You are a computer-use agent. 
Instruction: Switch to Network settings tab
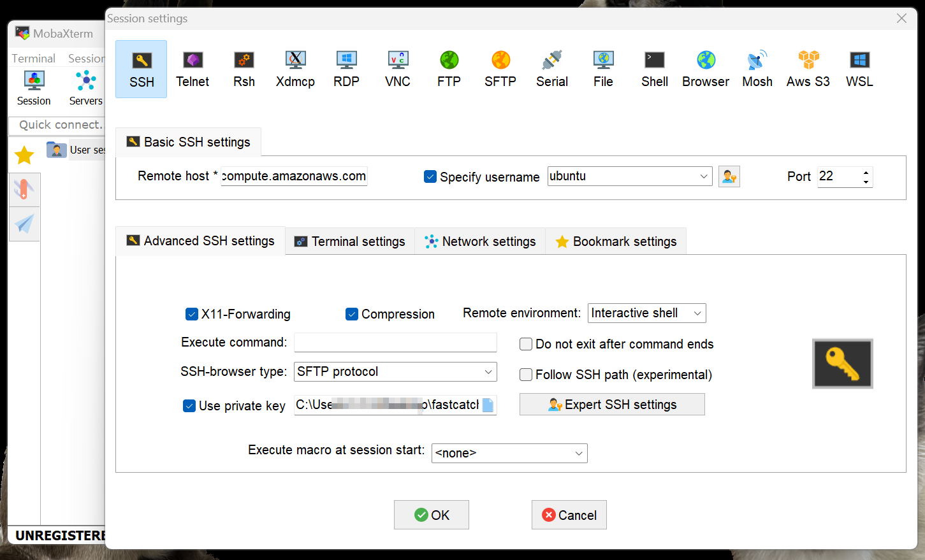[480, 241]
